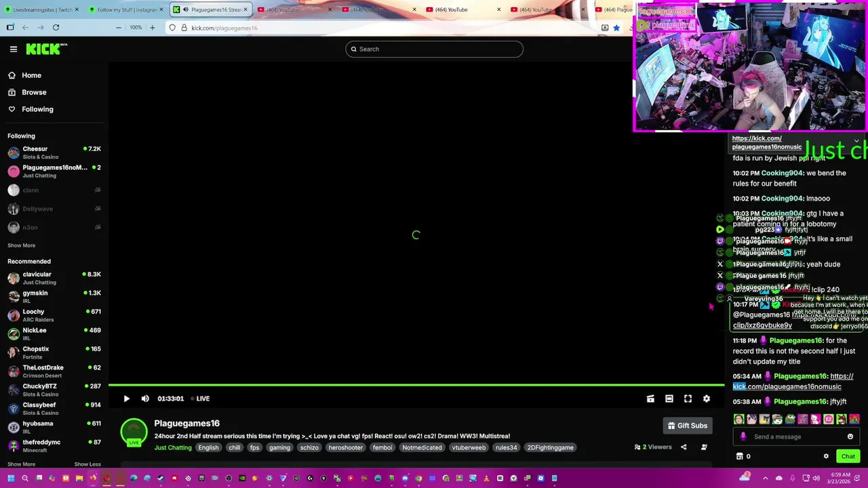The image size is (868, 488).
Task: Select offline channel clann
Action: coord(54,190)
